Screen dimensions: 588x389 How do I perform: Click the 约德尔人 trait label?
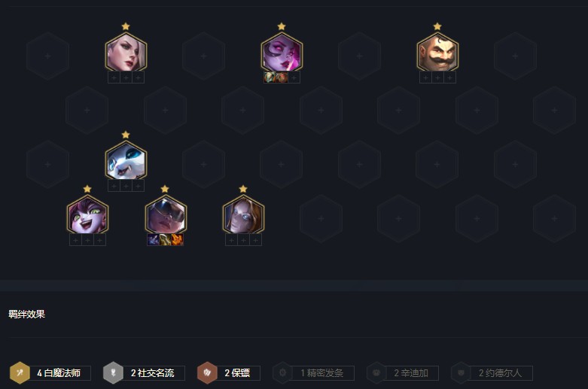click(500, 373)
